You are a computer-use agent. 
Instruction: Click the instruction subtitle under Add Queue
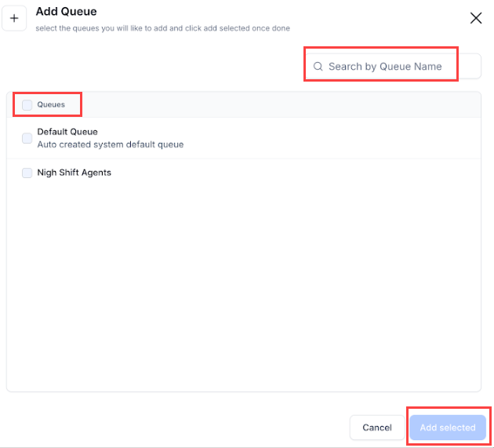[162, 28]
